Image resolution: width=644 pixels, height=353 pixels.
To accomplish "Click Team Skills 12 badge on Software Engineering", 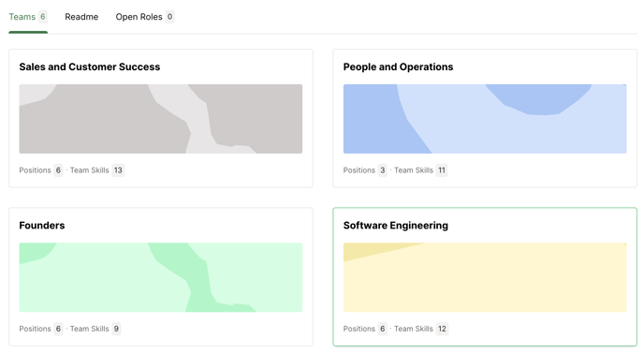I will 442,329.
